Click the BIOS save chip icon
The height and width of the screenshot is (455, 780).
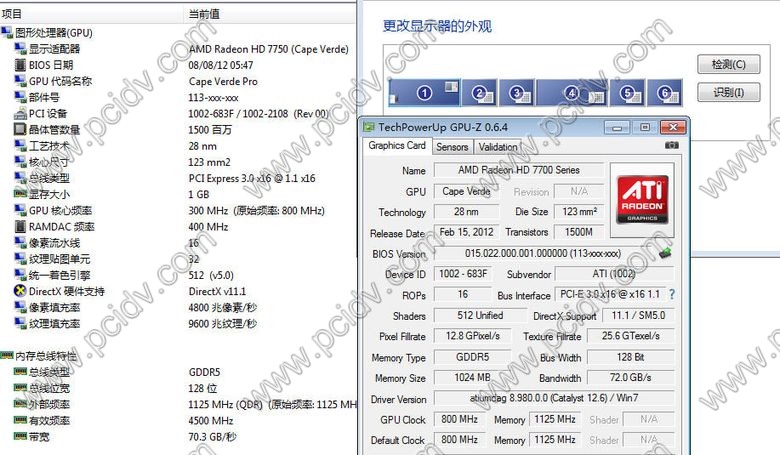(665, 253)
